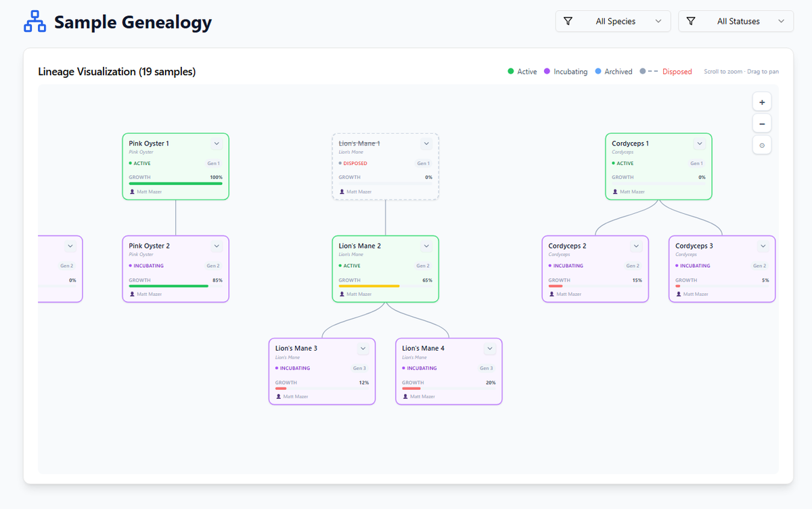Select the disposed Lion's Mane 1 title
Image resolution: width=812 pixels, height=509 pixels.
(x=359, y=143)
